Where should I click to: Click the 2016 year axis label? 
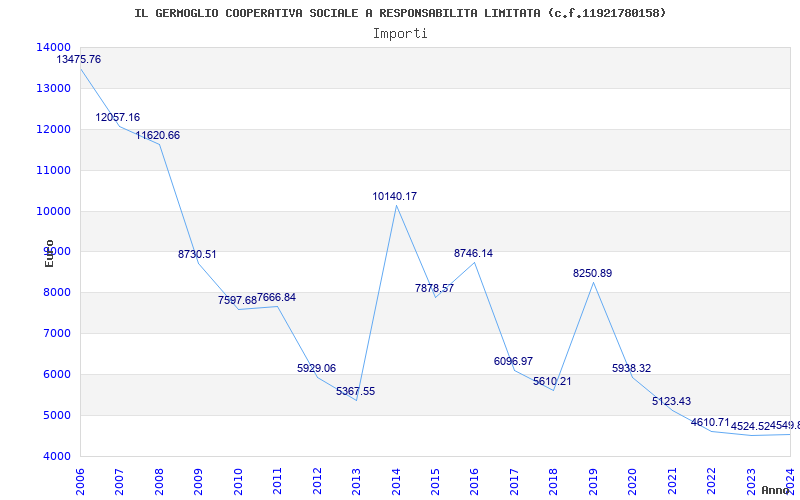point(475,480)
